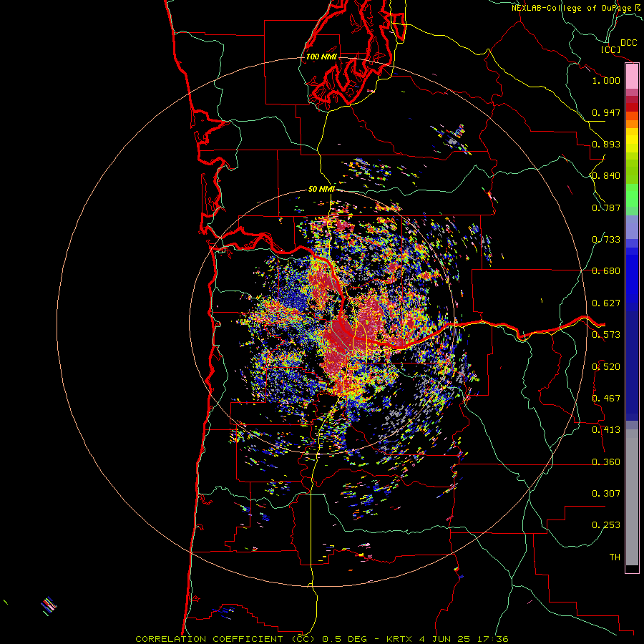This screenshot has width=644, height=644.
Task: Click the DCC label above the color scale
Action: point(628,43)
